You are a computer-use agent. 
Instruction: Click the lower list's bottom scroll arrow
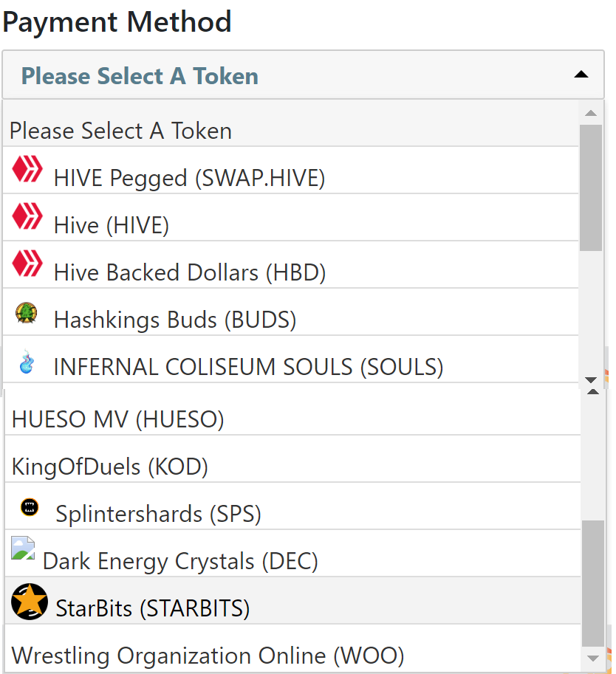pyautogui.click(x=592, y=657)
